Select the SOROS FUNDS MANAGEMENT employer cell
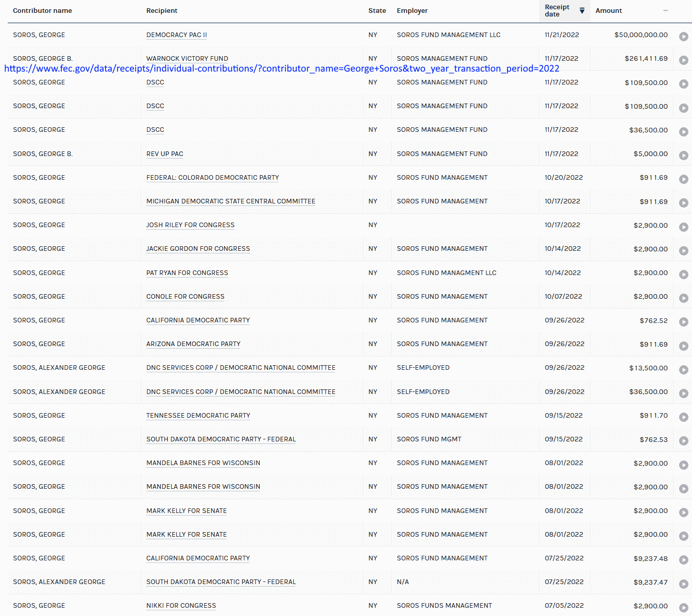The width and height of the screenshot is (692, 616). pyautogui.click(x=444, y=606)
